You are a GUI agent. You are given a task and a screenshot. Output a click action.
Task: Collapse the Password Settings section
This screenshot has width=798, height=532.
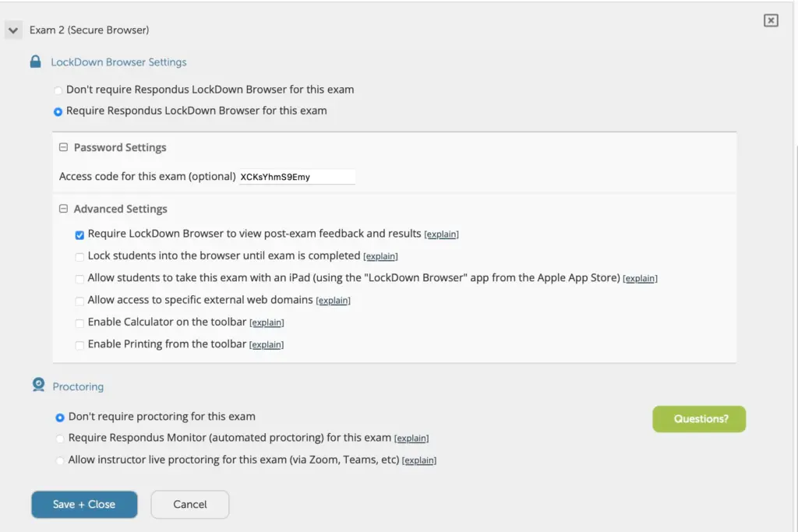(63, 147)
